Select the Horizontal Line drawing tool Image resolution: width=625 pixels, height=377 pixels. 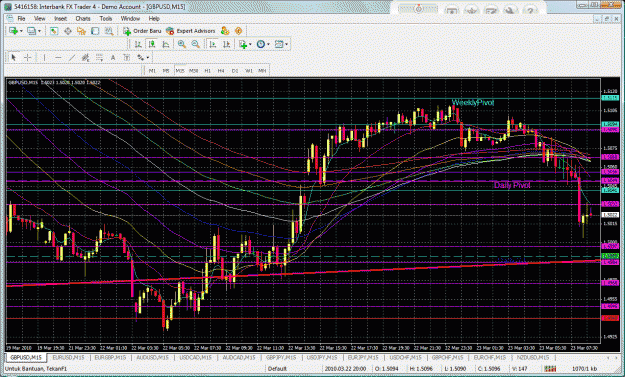click(x=58, y=58)
